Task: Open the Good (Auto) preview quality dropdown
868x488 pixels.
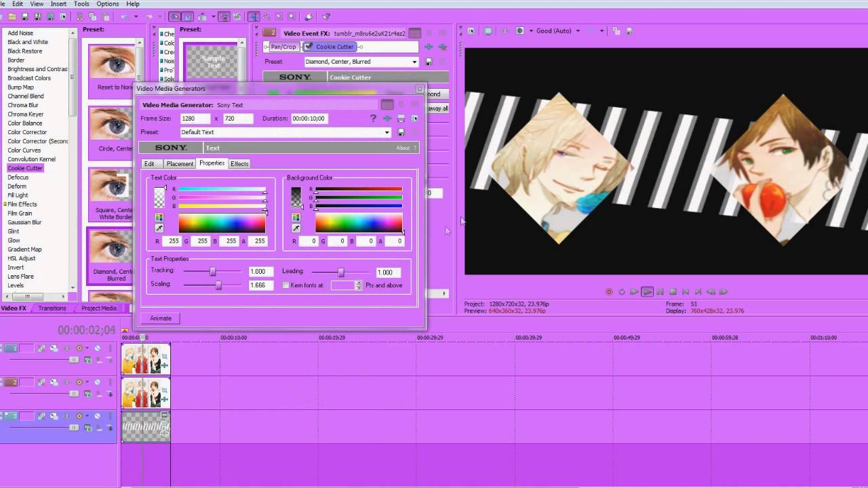Action: coord(578,30)
